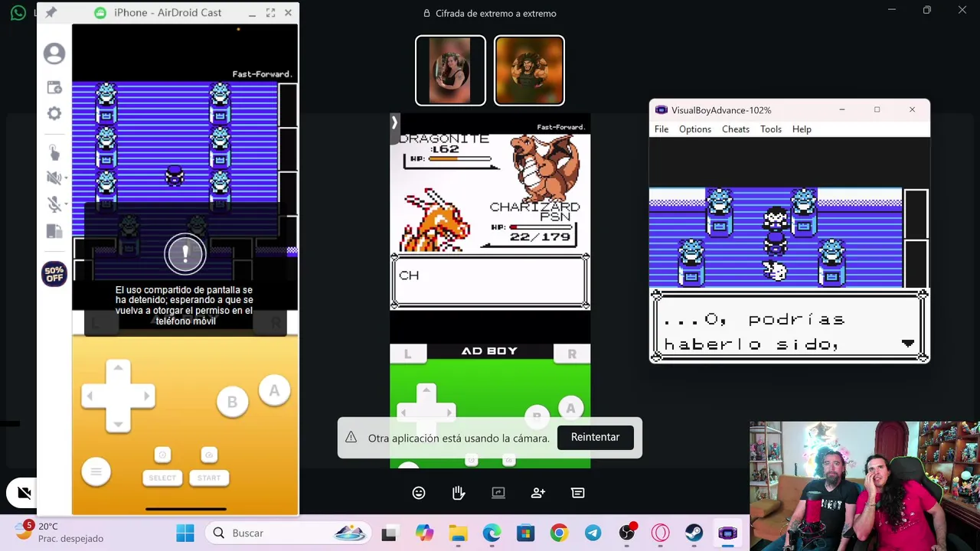Open the Cheats menu in VisualBoyAdvance
This screenshot has width=980, height=551.
(736, 129)
